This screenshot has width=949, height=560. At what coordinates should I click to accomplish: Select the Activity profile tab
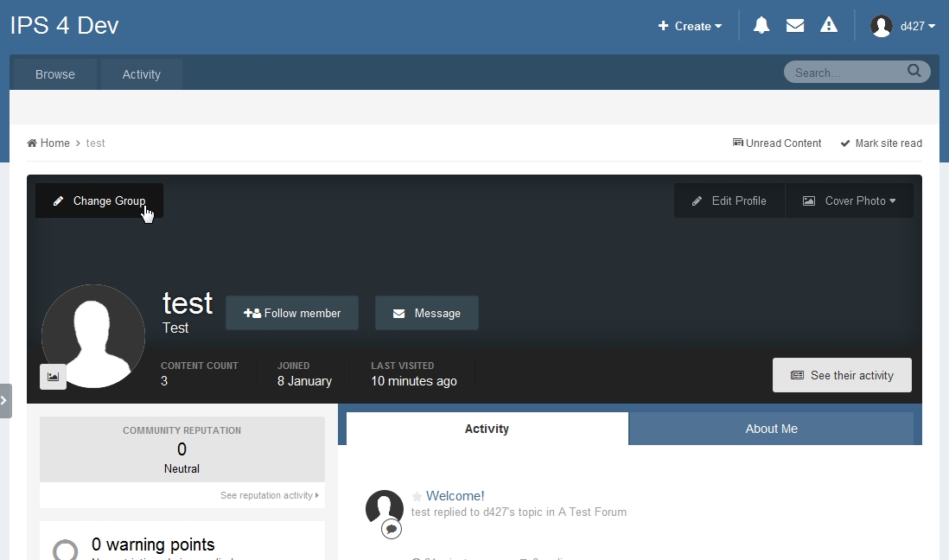coord(487,429)
